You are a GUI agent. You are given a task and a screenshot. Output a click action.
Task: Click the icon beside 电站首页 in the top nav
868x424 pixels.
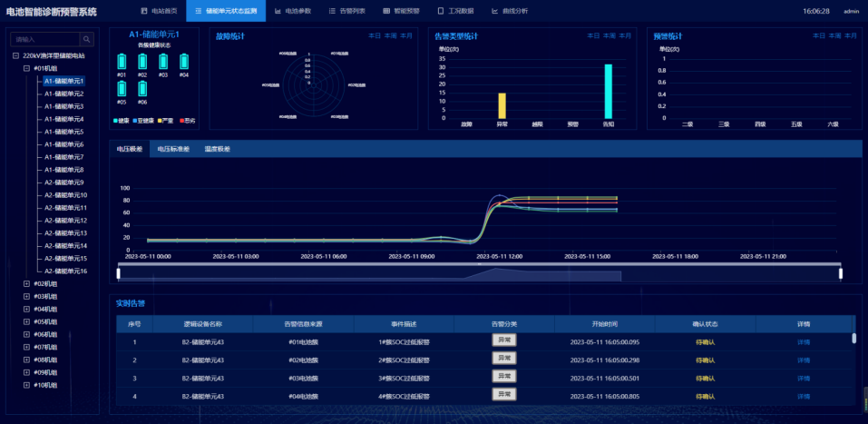tap(144, 11)
